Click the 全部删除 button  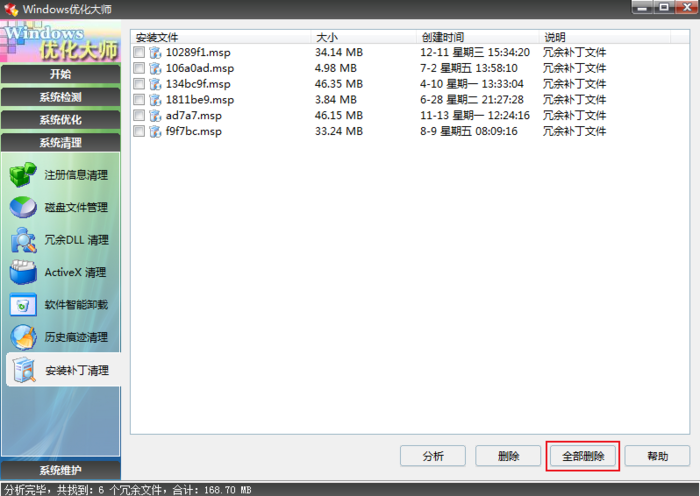(583, 456)
